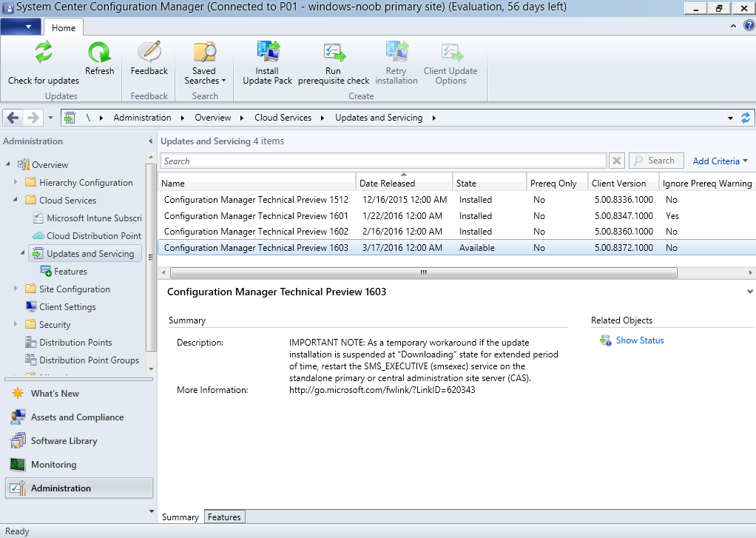Select Configuration Manager Technical Preview 1601 row
Screen dimensions: 756x538
(456, 215)
